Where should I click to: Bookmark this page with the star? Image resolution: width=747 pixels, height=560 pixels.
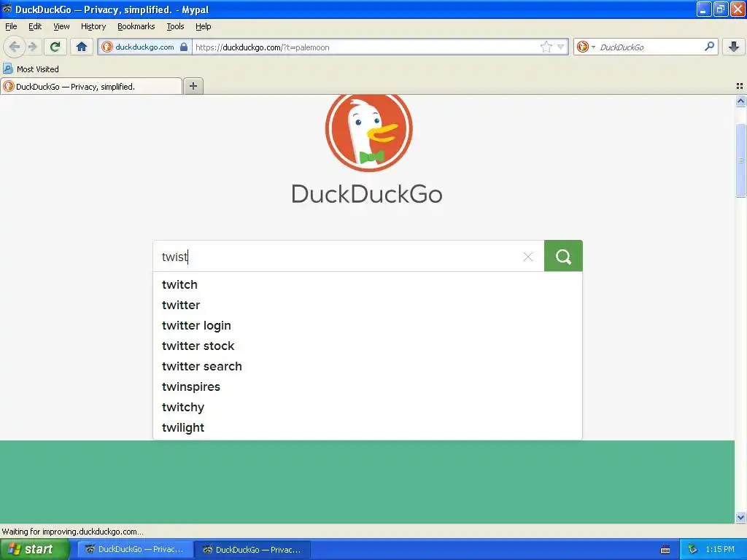tap(546, 47)
